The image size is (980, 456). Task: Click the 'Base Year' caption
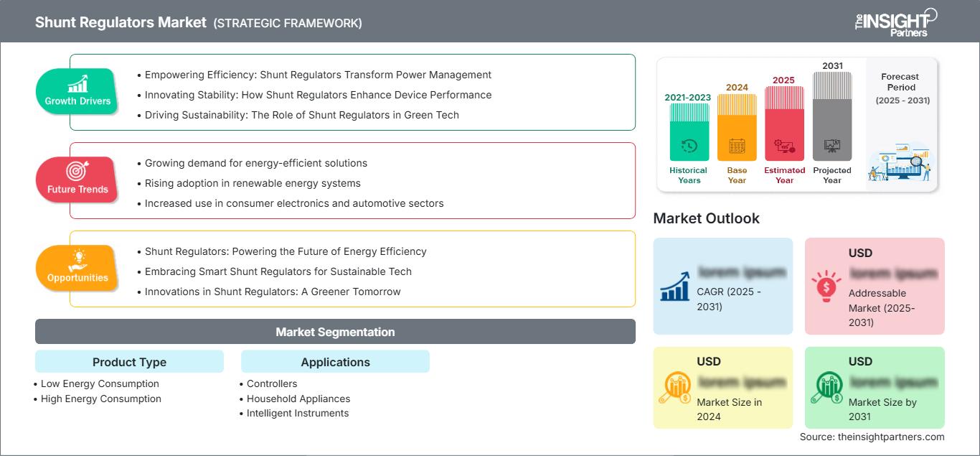coord(737,175)
